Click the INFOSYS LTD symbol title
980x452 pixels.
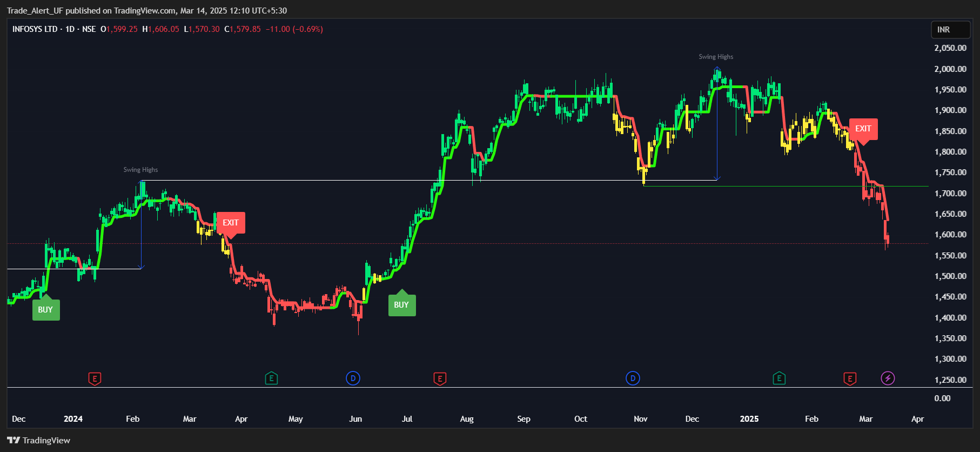35,29
